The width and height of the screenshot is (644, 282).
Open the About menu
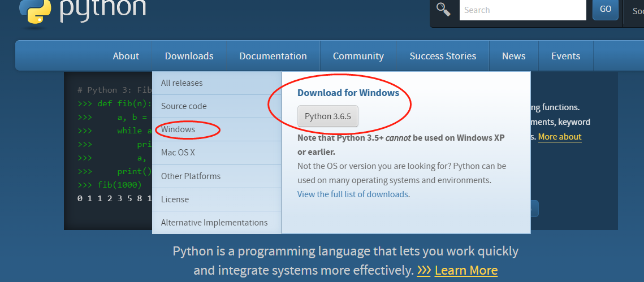126,56
